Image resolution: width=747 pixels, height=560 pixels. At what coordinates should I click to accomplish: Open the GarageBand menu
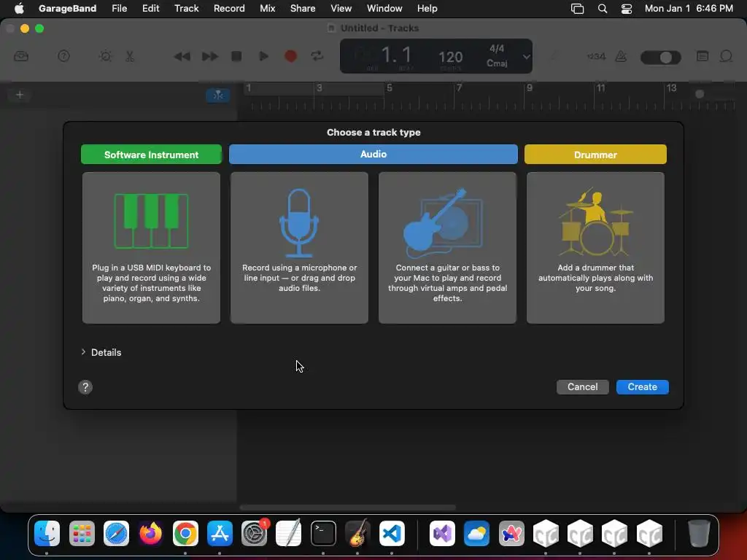[67, 8]
